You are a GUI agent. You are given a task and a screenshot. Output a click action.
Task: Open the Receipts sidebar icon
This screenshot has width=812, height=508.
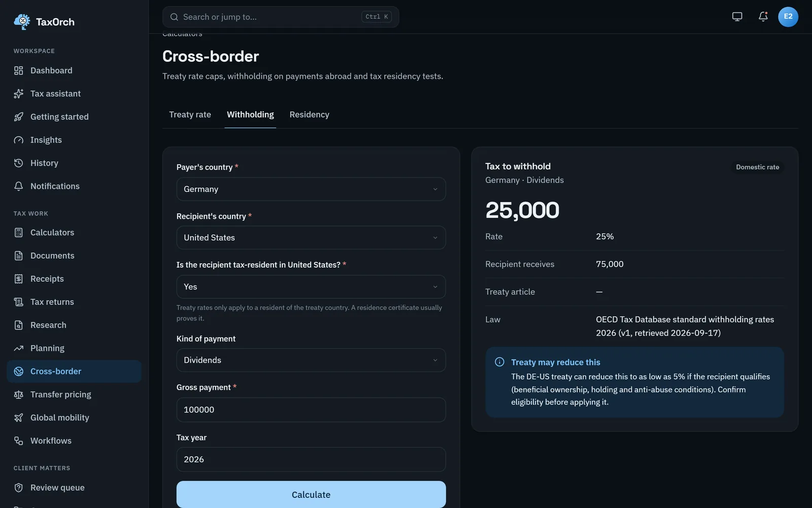19,279
